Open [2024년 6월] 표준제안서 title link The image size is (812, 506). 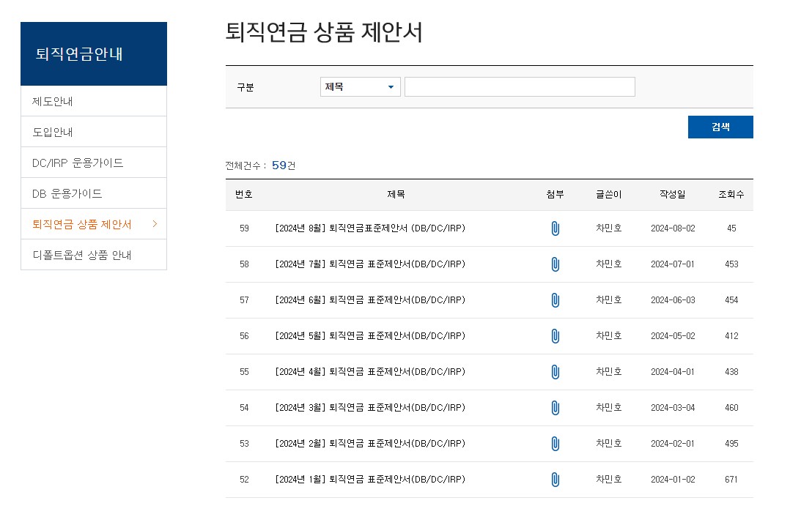370,300
